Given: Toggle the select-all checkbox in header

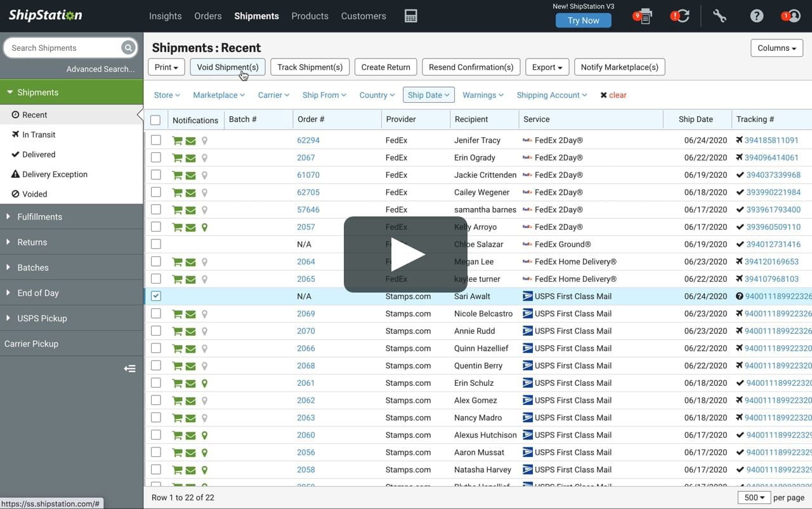Looking at the screenshot, I should click(155, 120).
